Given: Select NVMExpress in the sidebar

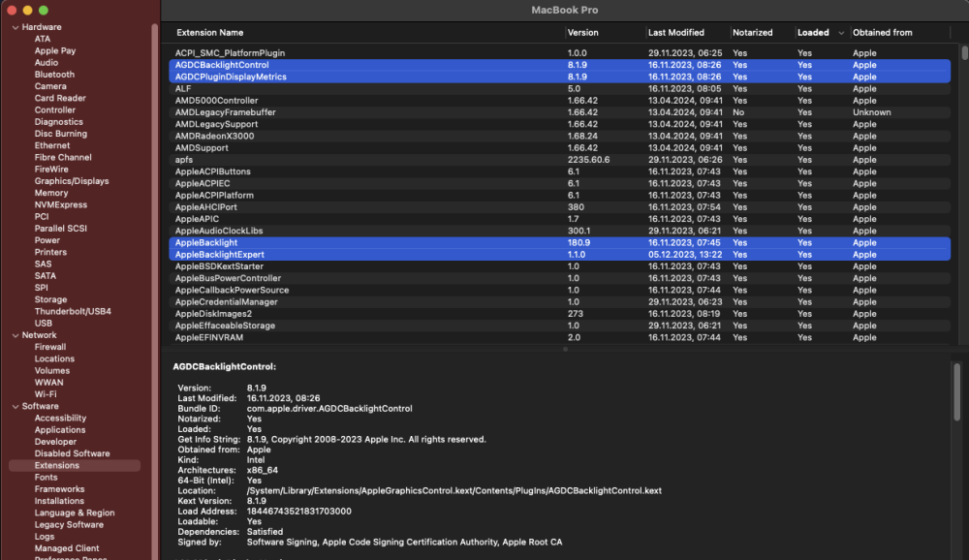Looking at the screenshot, I should 60,204.
